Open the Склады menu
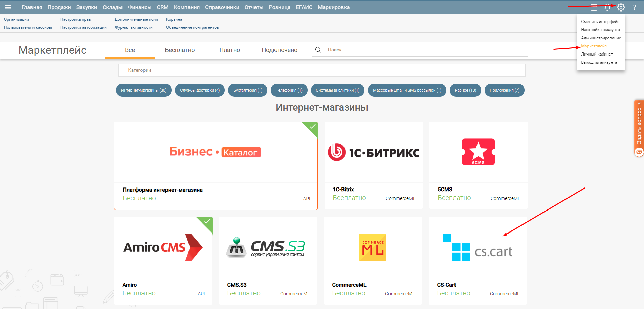Screen dimensions: 644x309 tap(112, 7)
